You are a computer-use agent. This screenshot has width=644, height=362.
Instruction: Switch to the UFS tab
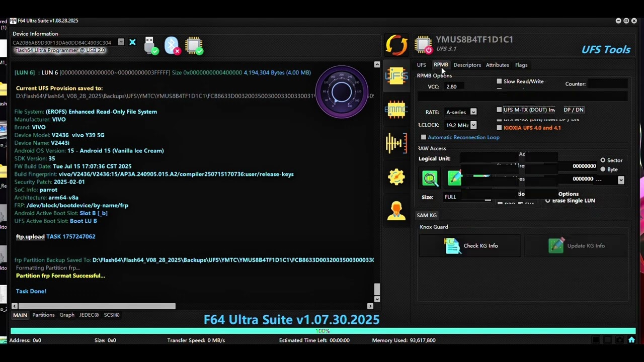pos(421,65)
